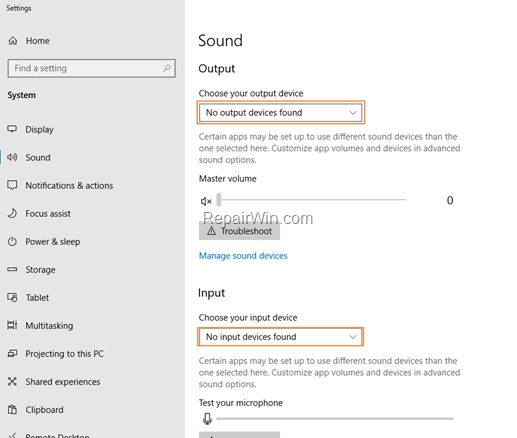Open the output device dropdown
Screen dimensions: 517x438
(281, 113)
